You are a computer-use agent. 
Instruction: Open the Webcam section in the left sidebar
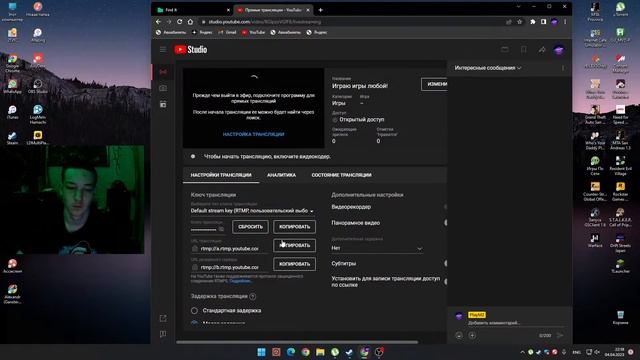[163, 88]
